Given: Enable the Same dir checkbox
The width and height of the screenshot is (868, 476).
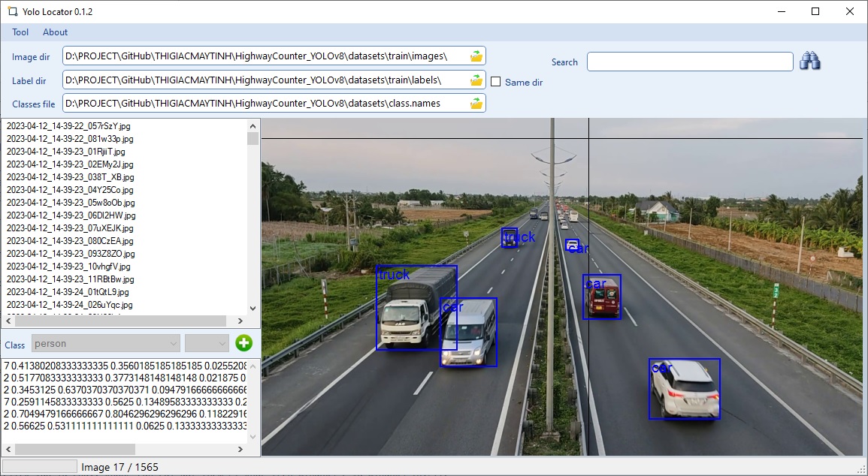Looking at the screenshot, I should click(496, 82).
